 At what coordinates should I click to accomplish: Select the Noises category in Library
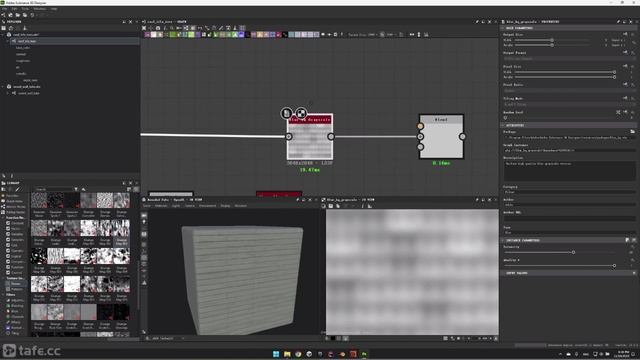click(x=16, y=283)
